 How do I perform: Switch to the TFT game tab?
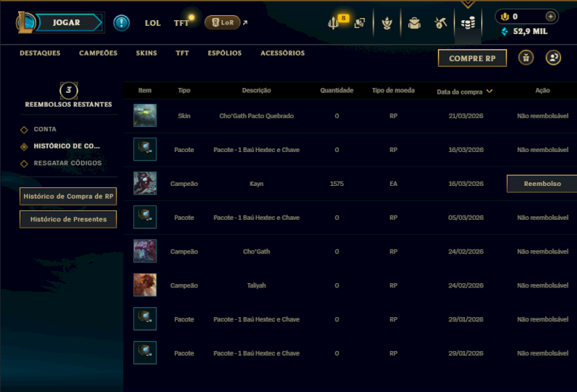(x=182, y=23)
